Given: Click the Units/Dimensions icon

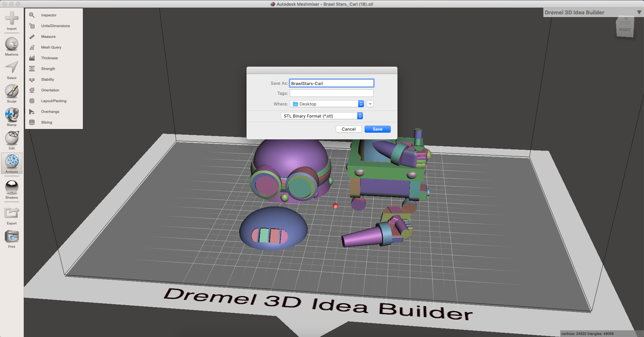Looking at the screenshot, I should coord(32,26).
